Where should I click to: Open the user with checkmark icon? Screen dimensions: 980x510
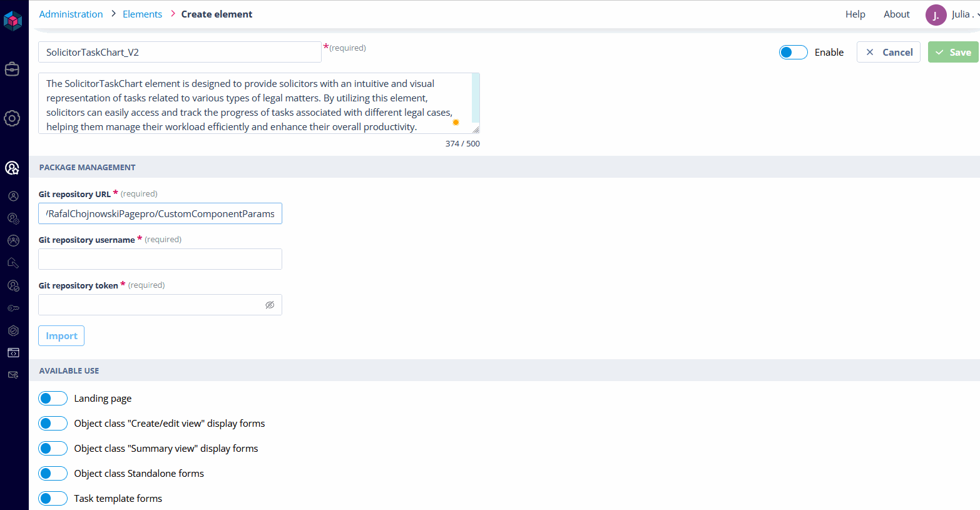(x=13, y=285)
